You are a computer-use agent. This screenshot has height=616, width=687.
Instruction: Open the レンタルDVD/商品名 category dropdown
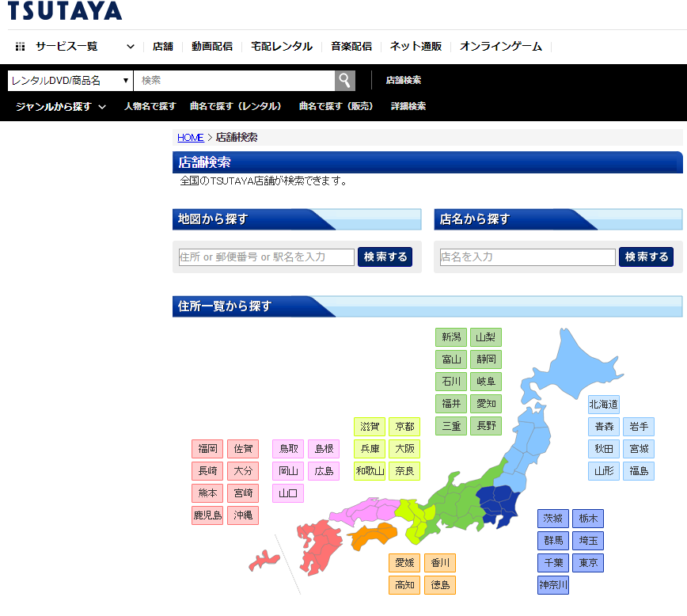pos(70,81)
